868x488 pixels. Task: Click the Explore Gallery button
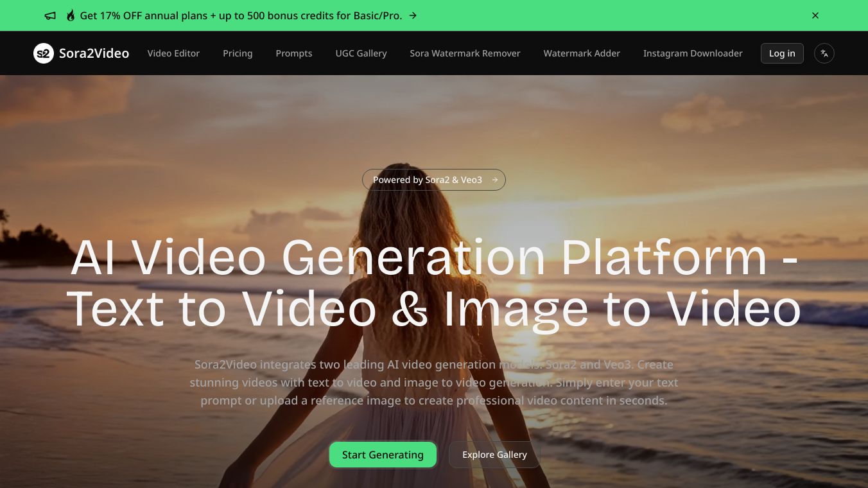(x=494, y=455)
